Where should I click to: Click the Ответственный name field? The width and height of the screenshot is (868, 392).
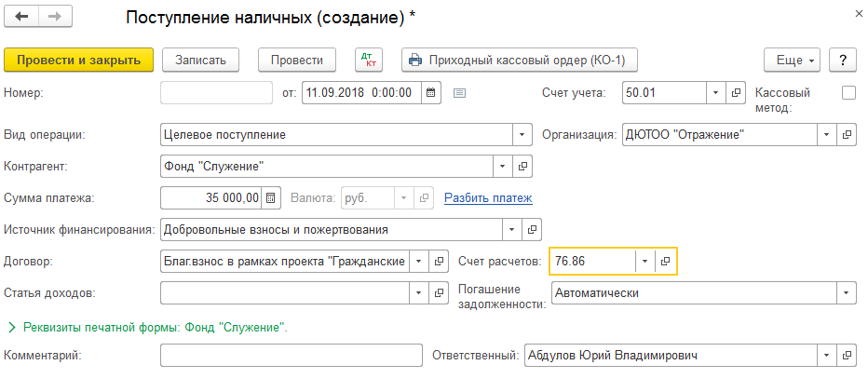[670, 356]
